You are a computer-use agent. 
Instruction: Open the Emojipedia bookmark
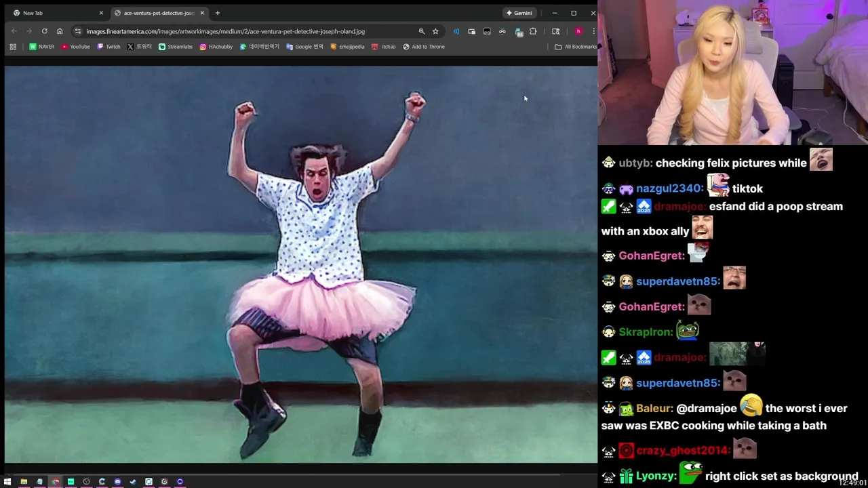(x=347, y=47)
